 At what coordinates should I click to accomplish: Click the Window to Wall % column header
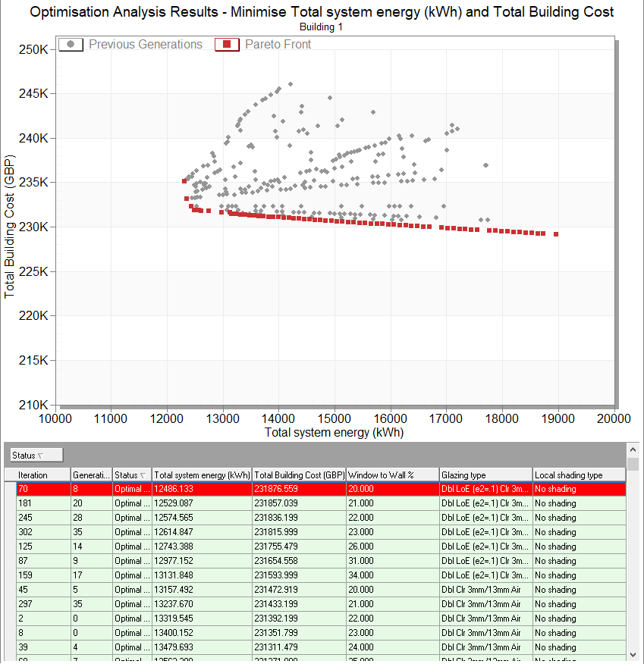click(x=391, y=475)
